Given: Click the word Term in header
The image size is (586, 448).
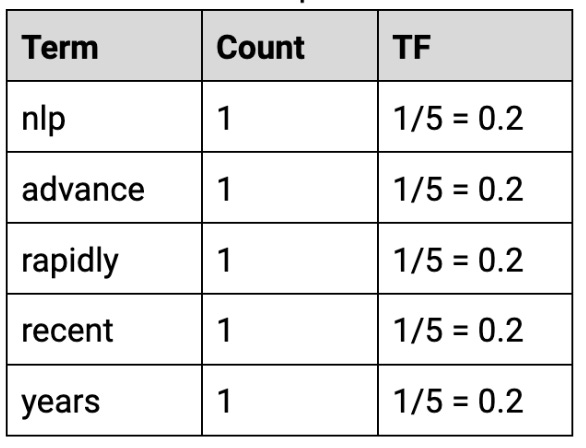Looking at the screenshot, I should [60, 47].
